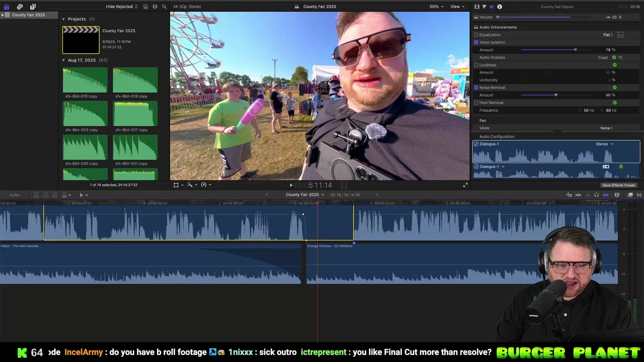Open the Hide Rejected filter dropdown
Screen dimensions: 644x362
[122, 7]
